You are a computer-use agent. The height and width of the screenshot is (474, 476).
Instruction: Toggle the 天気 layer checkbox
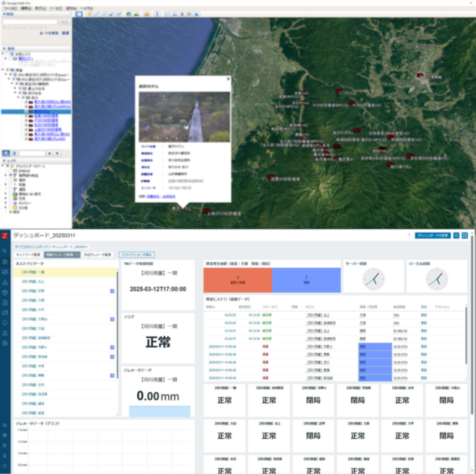click(x=11, y=199)
